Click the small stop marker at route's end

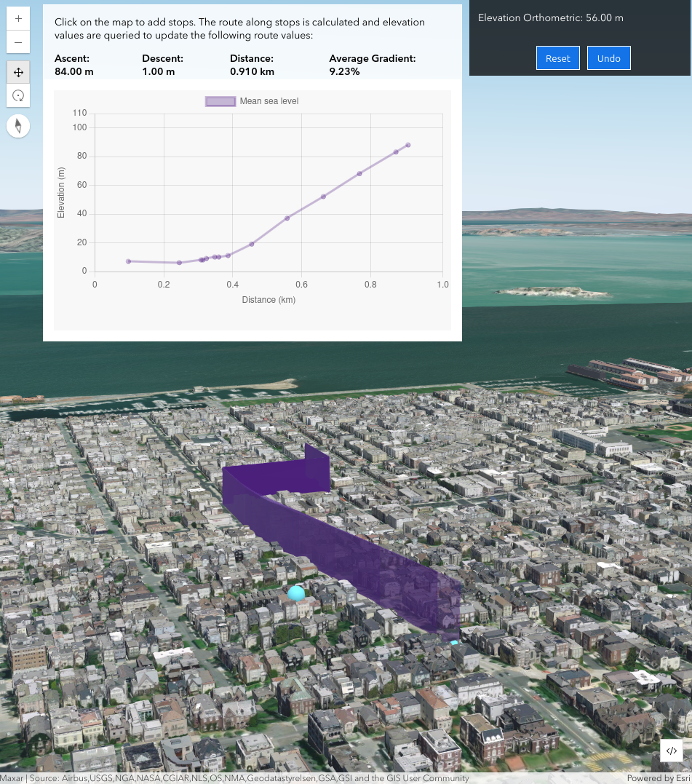453,641
